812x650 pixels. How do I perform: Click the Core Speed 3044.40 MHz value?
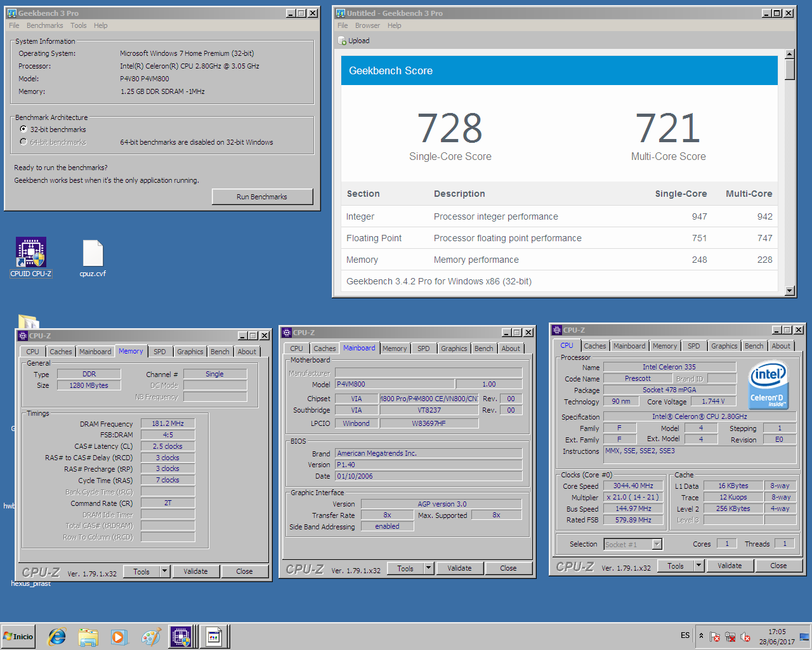[633, 486]
